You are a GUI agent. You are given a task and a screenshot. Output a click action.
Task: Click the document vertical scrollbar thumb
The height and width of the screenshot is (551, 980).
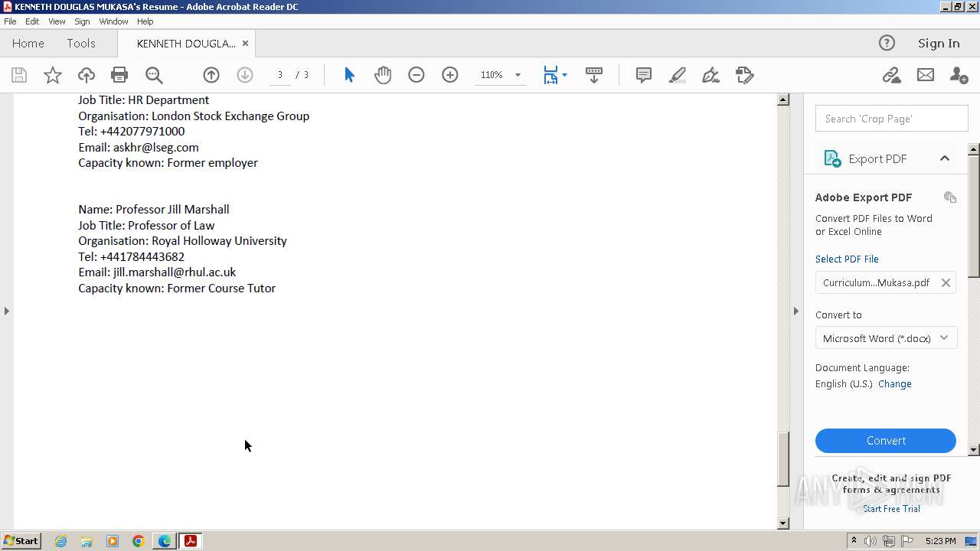point(782,459)
